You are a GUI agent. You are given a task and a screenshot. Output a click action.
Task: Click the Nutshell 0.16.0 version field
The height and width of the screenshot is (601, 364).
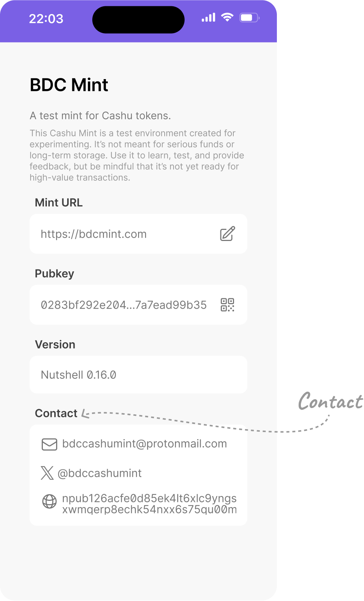(x=138, y=375)
